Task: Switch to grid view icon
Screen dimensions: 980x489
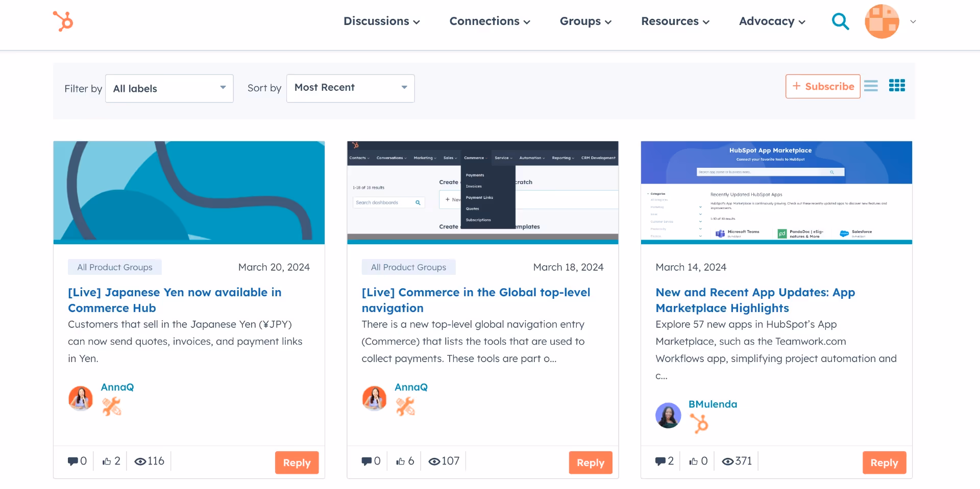Action: click(897, 86)
